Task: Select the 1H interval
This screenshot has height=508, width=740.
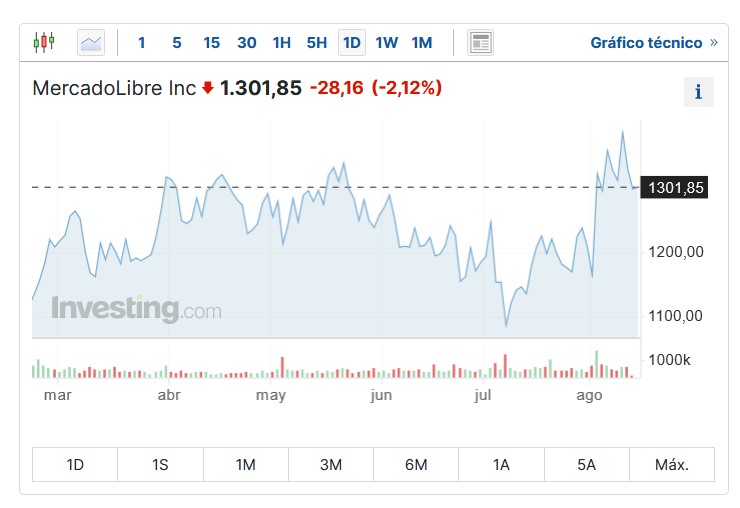Action: 282,43
